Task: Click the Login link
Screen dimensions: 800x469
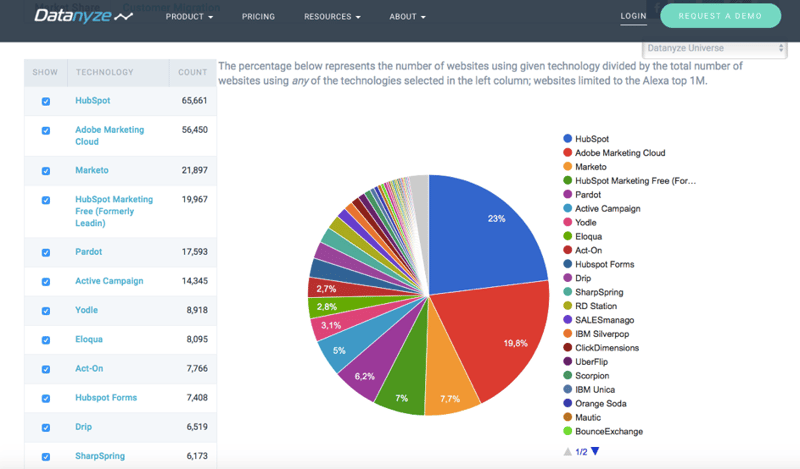Action: [633, 16]
